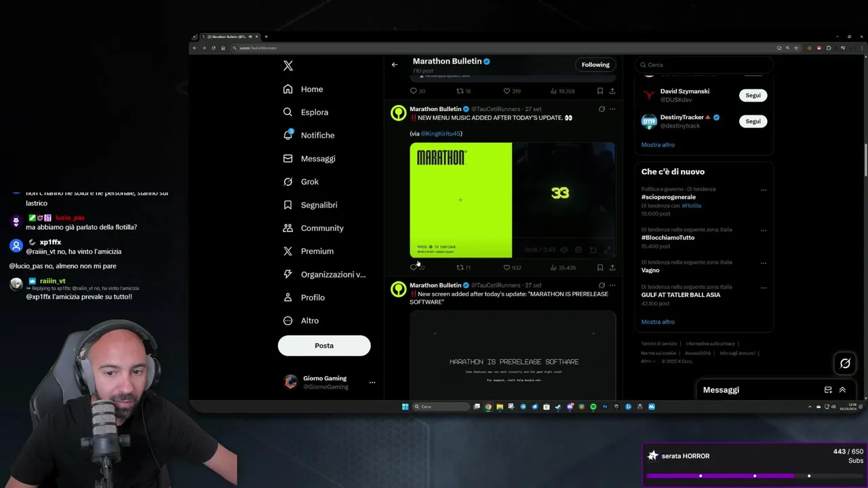This screenshot has height=488, width=868.
Task: Expand the Altro menu
Action: (301, 321)
